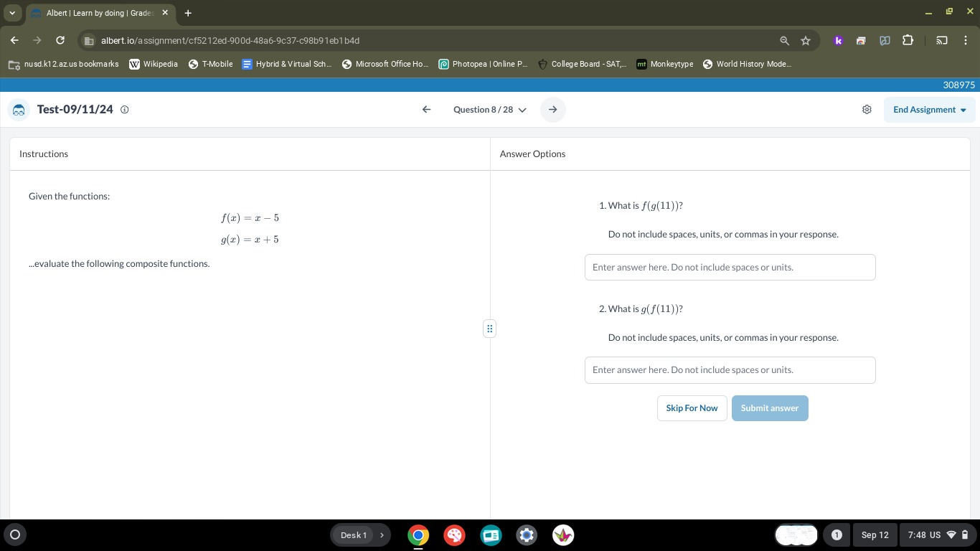Open the nusd.k12.az.us bookmarks folder
The height and width of the screenshot is (551, 980).
point(64,64)
